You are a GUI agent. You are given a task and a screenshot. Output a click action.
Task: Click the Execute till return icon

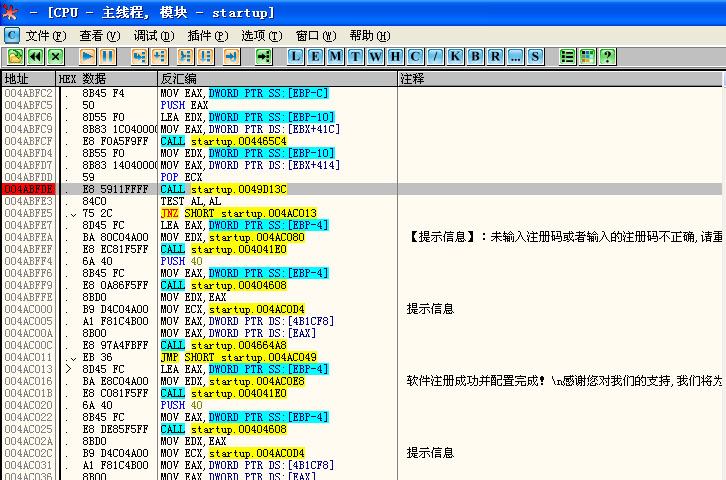coord(232,56)
